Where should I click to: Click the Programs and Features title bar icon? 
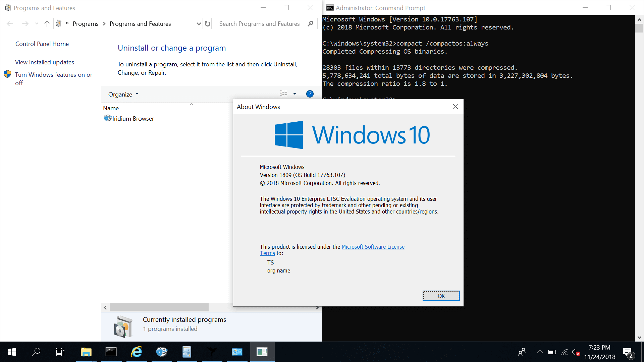point(8,8)
